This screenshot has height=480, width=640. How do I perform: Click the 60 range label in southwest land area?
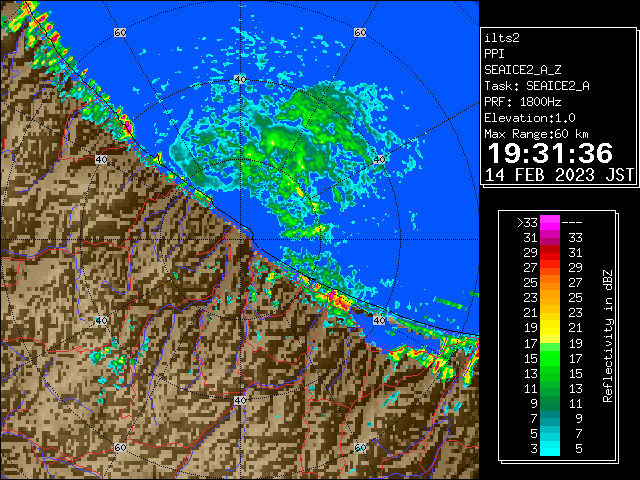tap(120, 447)
